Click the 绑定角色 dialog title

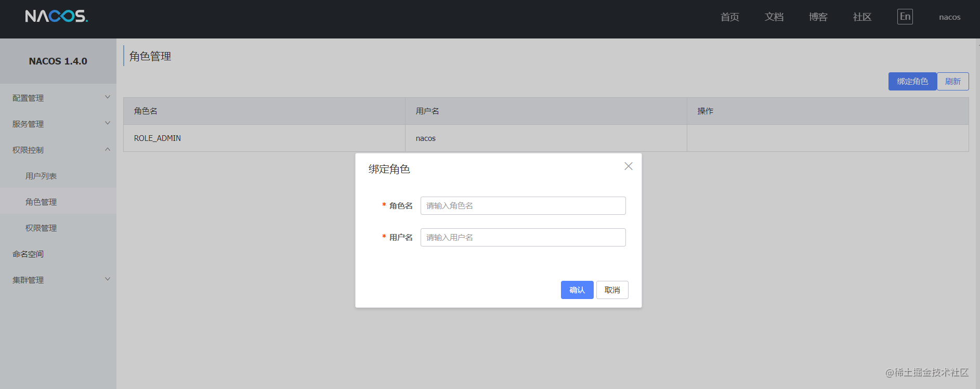pos(389,169)
